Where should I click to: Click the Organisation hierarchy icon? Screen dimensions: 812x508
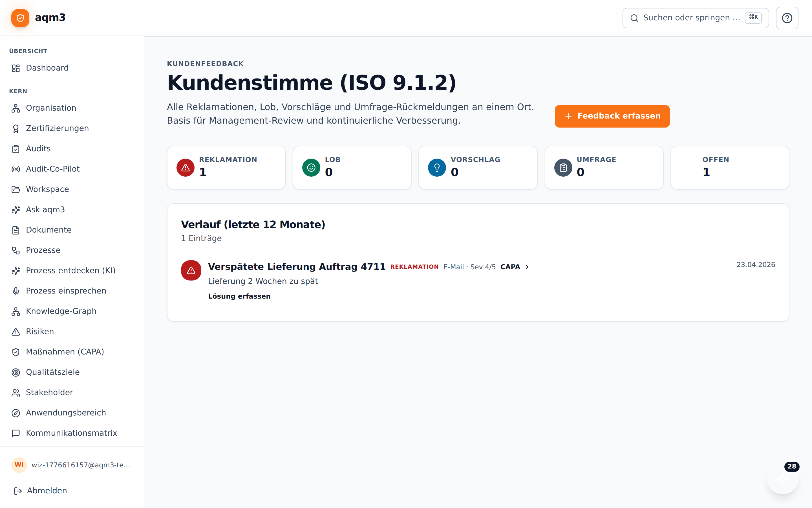pos(16,108)
